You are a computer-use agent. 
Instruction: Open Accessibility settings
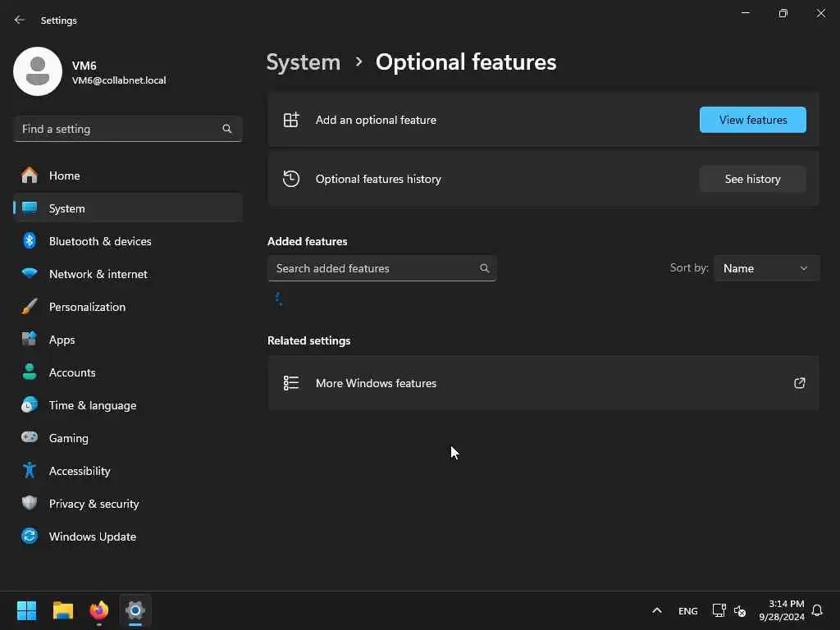127,471
